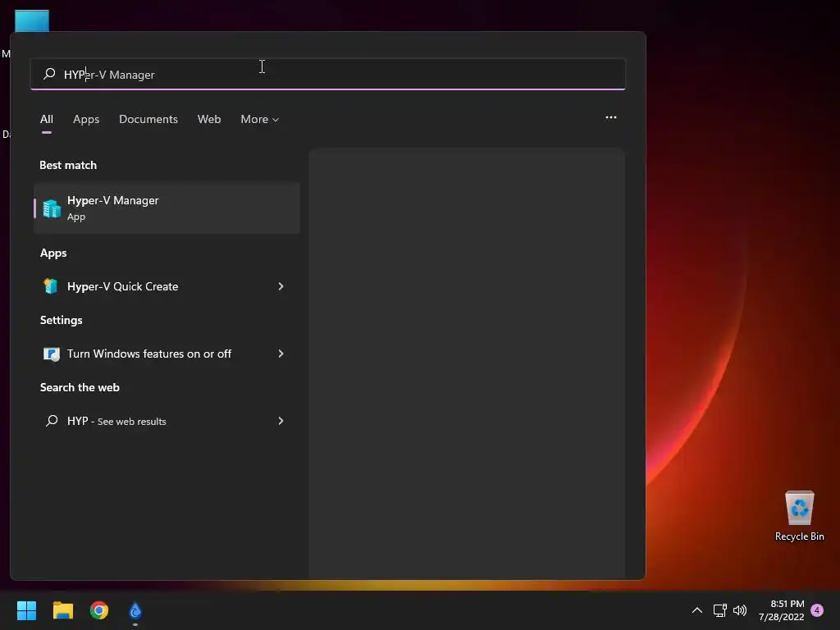Click the web search magnifier icon beside HYP

click(x=52, y=421)
